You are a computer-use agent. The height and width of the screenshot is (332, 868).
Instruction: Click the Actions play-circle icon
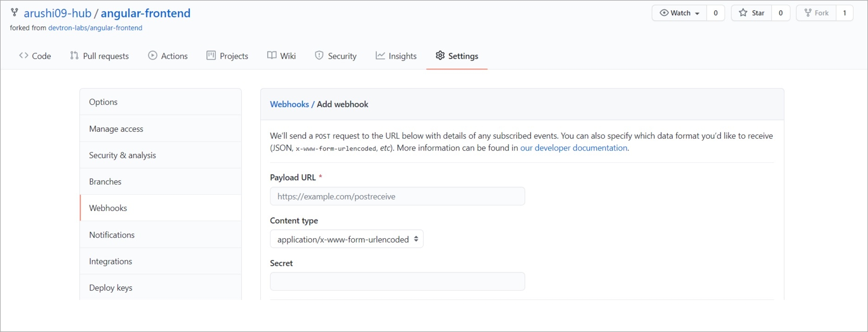(153, 56)
